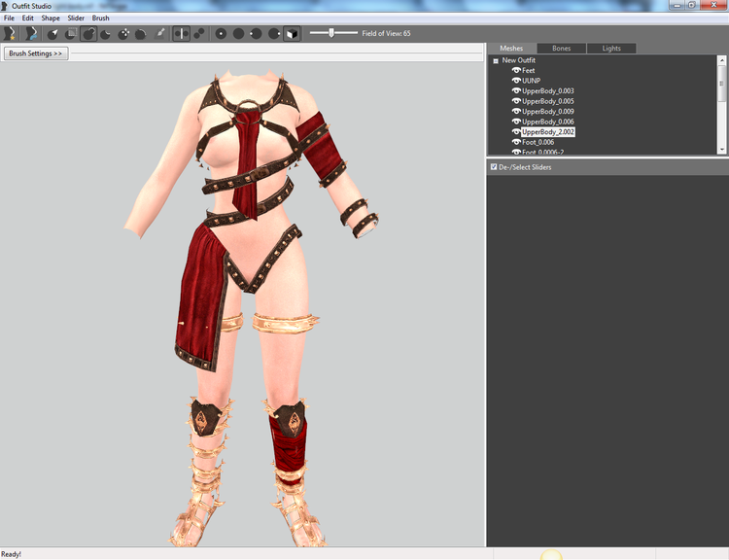This screenshot has width=729, height=560.
Task: Select the highlighted Inflate brush tool
Action: (88, 33)
